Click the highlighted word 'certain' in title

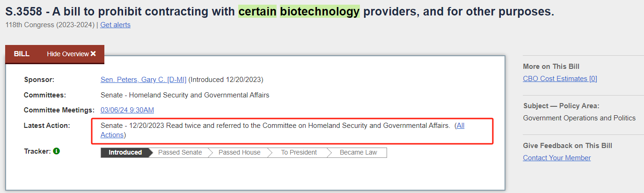257,12
